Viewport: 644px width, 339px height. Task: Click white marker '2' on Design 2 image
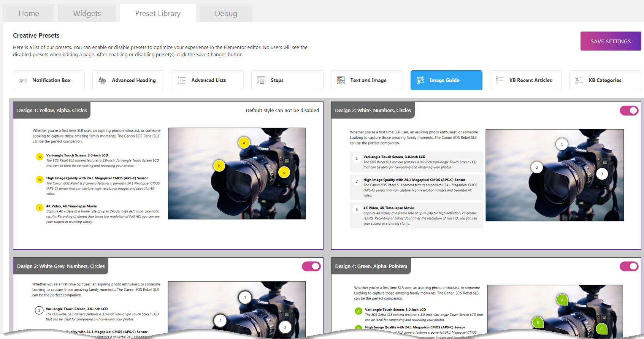pyautogui.click(x=537, y=167)
